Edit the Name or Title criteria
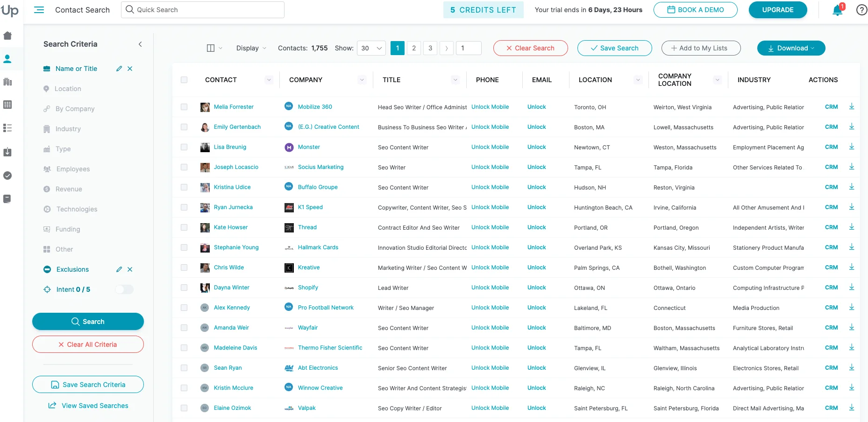This screenshot has height=422, width=868. [119, 69]
